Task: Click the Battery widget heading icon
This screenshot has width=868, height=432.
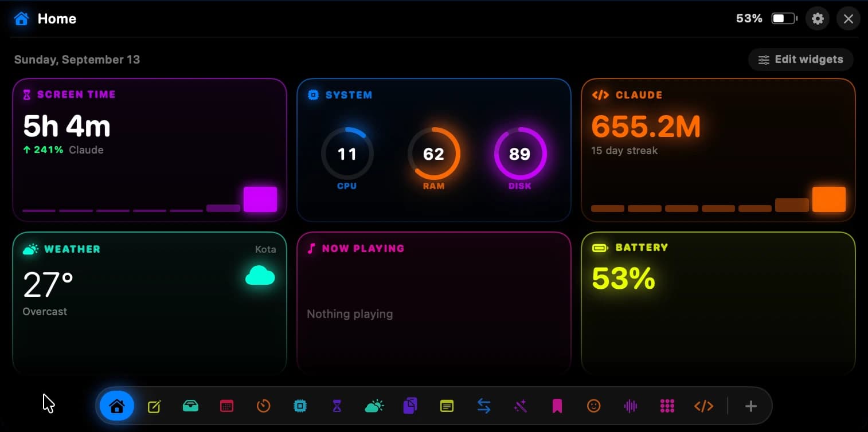Action: coord(600,248)
